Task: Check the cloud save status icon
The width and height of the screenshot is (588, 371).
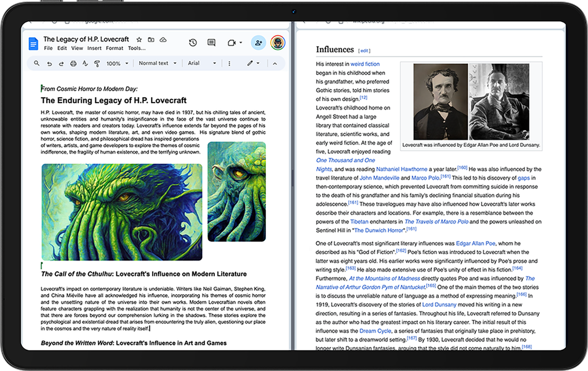Action: (163, 39)
